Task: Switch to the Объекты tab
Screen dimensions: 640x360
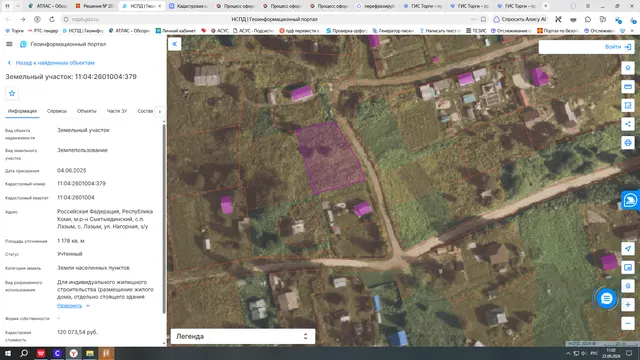Action: coord(87,111)
